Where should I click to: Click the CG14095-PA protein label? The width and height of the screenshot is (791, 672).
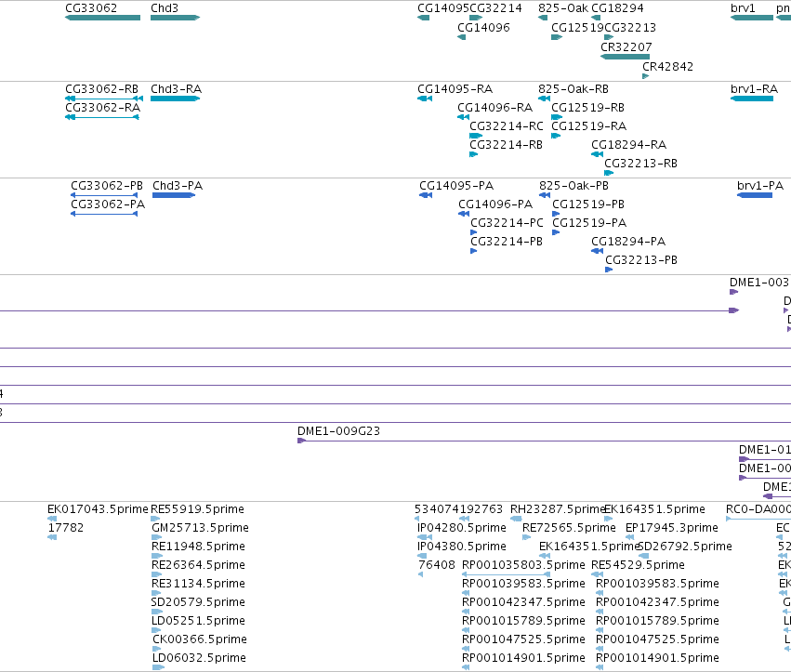(x=456, y=186)
